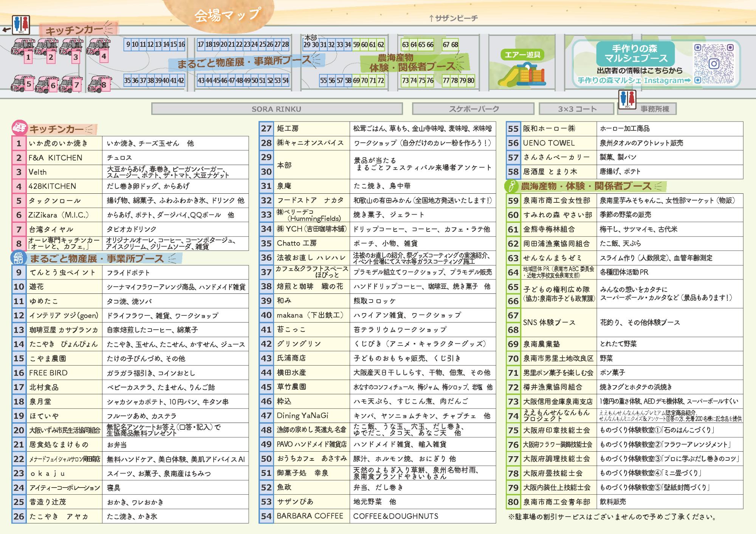Click the 泉南農業塾 entry

click(542, 344)
